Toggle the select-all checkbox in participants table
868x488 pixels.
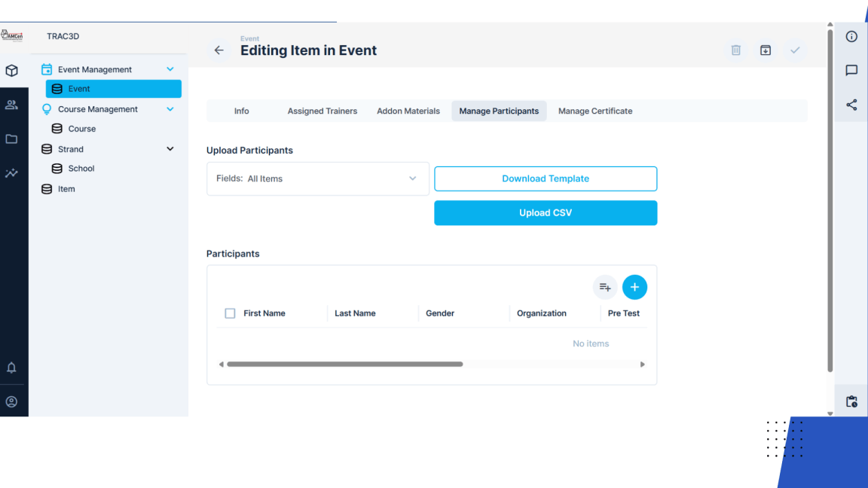[230, 313]
